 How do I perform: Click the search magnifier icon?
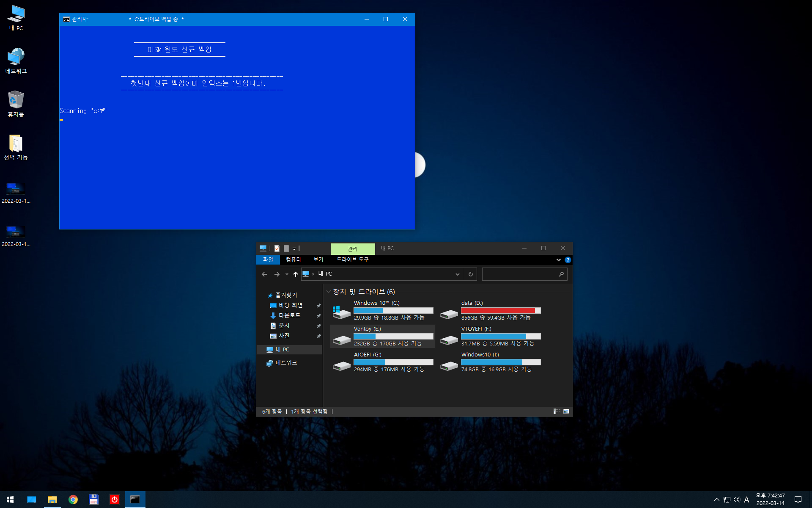[561, 274]
